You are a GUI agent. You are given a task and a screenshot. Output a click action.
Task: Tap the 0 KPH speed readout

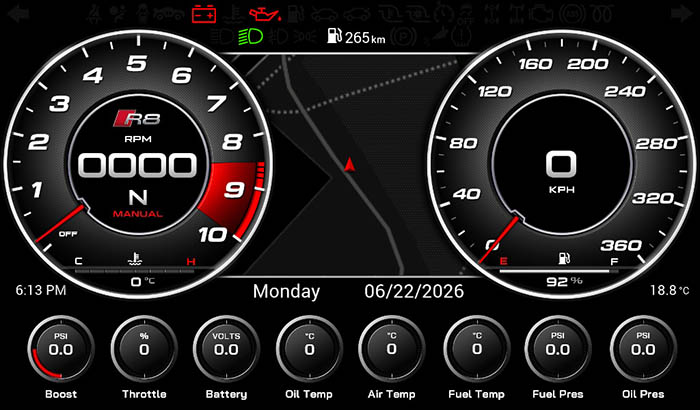562,164
